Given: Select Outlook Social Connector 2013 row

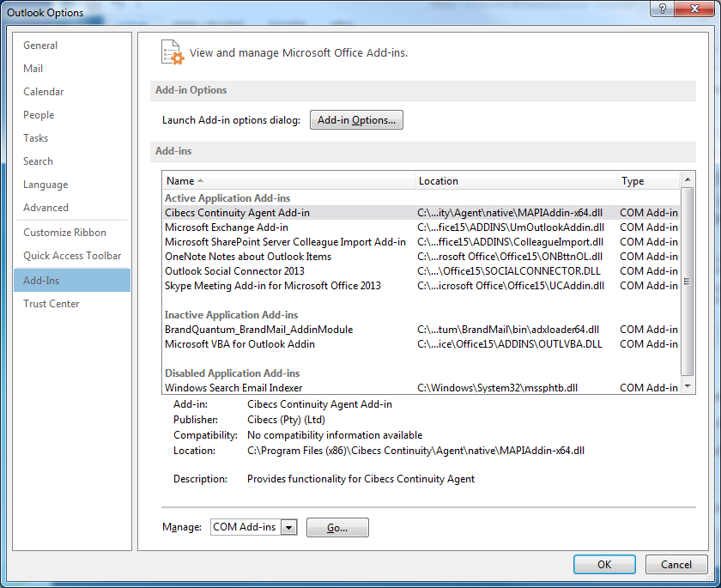Looking at the screenshot, I should pos(421,271).
